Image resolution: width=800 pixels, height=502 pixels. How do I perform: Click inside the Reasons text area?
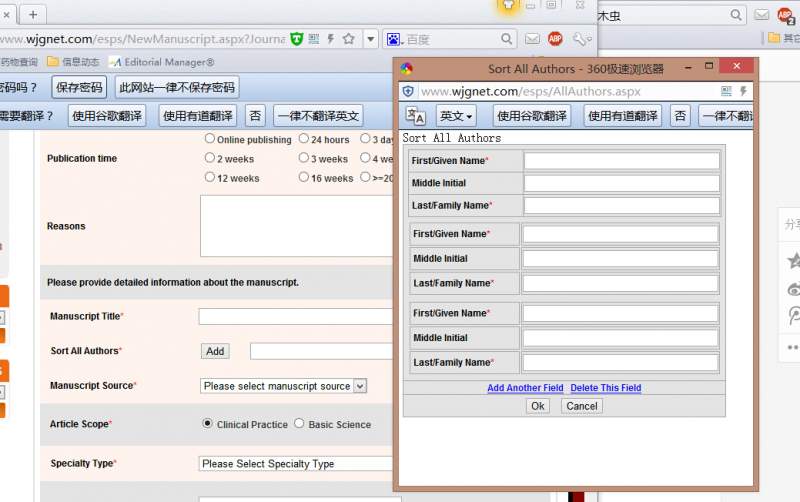coord(297,226)
